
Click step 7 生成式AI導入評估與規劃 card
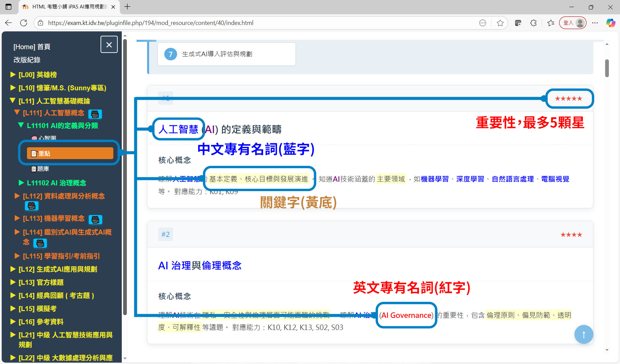(226, 54)
